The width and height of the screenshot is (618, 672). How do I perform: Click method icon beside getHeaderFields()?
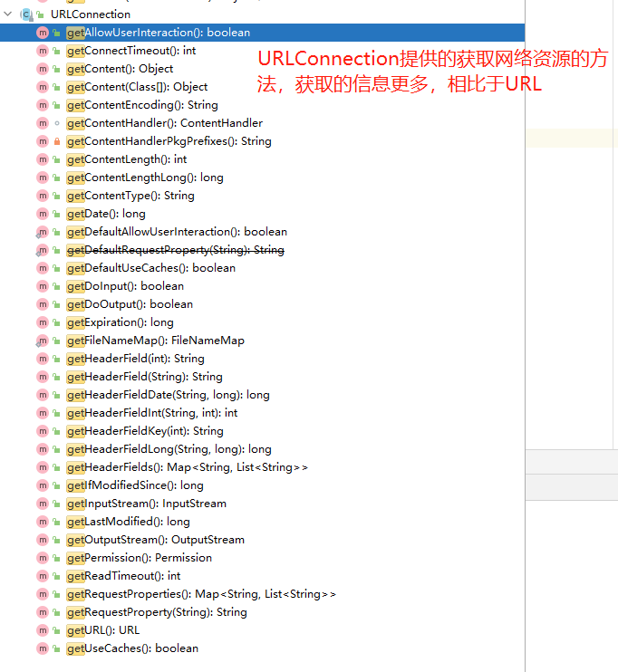pos(43,467)
